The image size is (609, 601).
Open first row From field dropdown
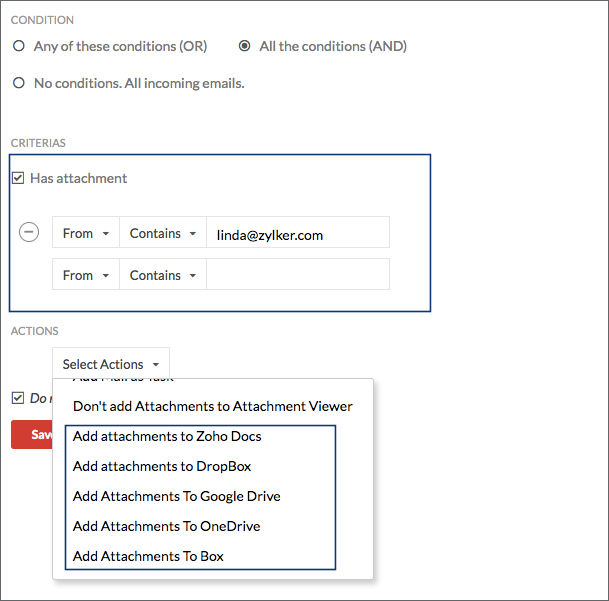pos(85,233)
